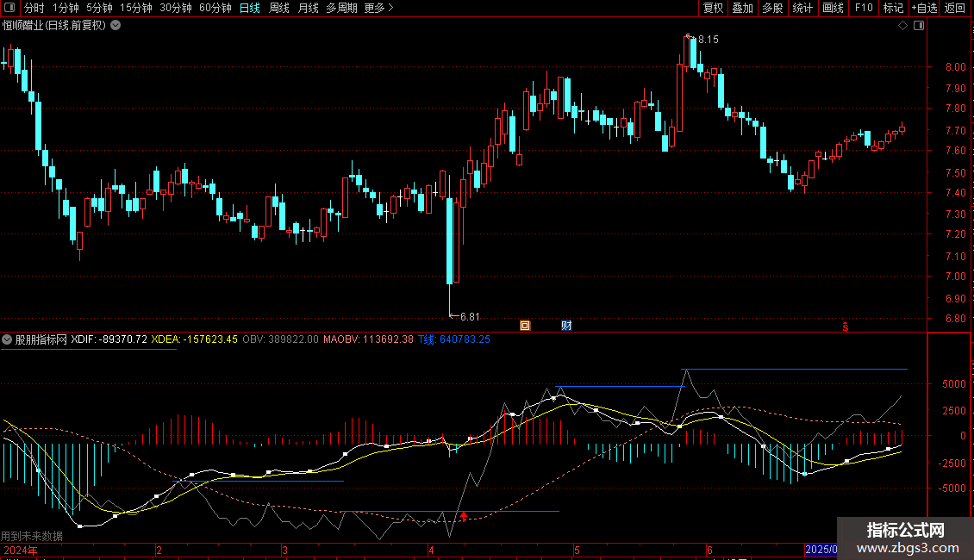Viewport: 974px width, 560px height.
Task: Open the 恒顺醋业 chart settings dropdown
Action: click(x=116, y=26)
